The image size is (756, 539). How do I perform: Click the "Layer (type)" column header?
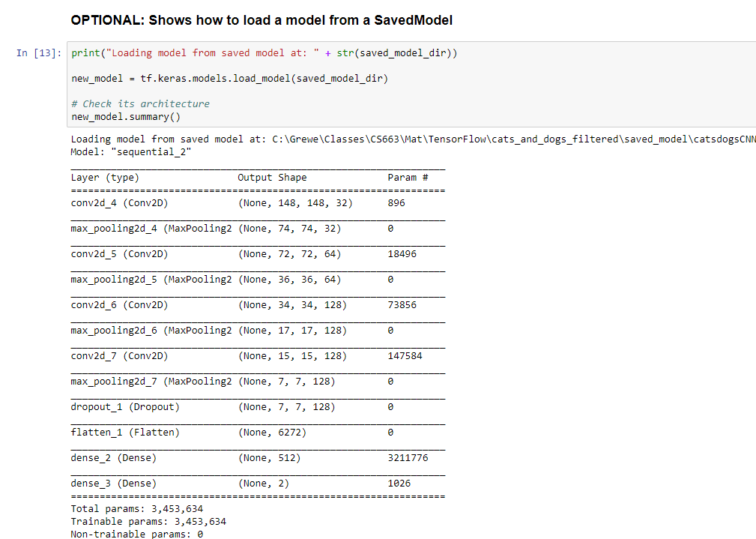(105, 178)
